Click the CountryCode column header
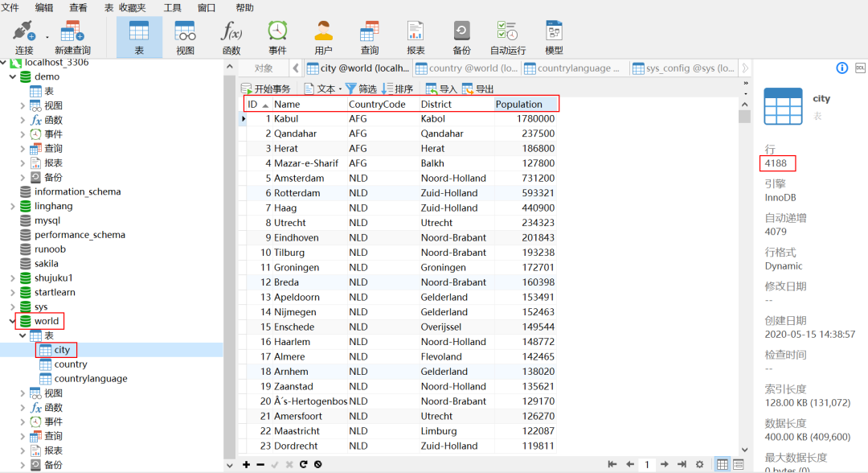Viewport: 868px width, 473px height. [x=383, y=104]
